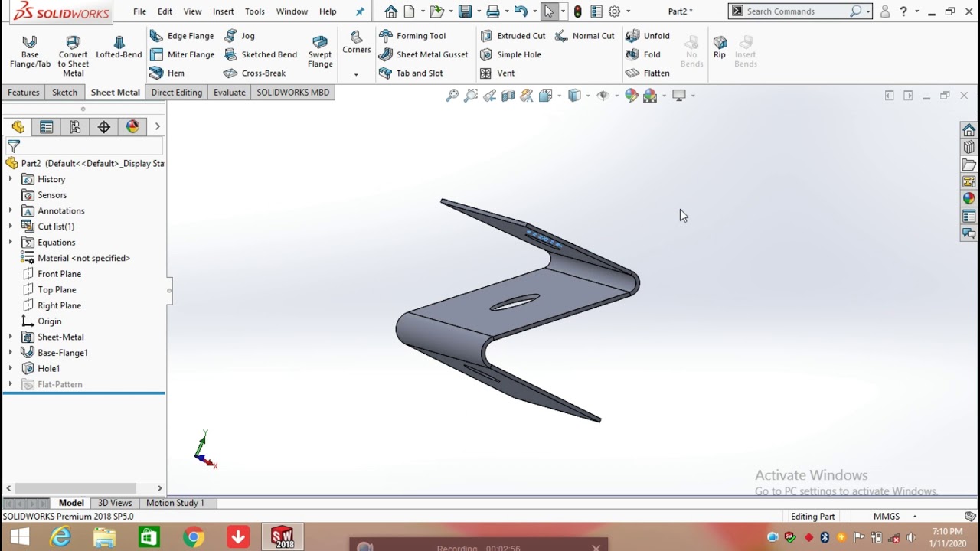Select the Swept Flange tool
Image resolution: width=980 pixels, height=551 pixels.
[x=320, y=51]
